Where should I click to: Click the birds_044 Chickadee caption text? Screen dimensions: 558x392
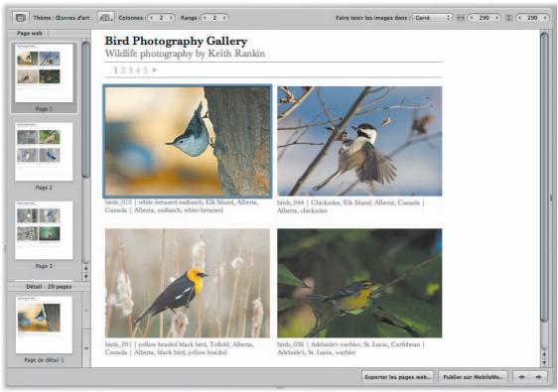350,206
